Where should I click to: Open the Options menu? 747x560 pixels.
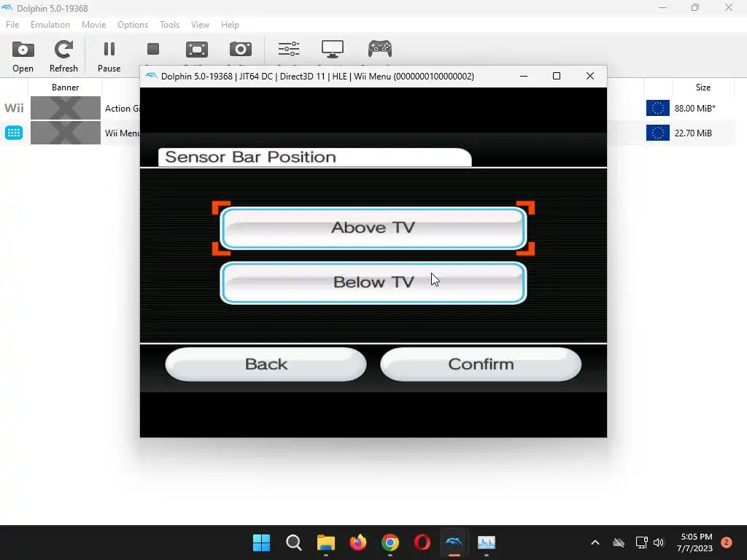133,25
